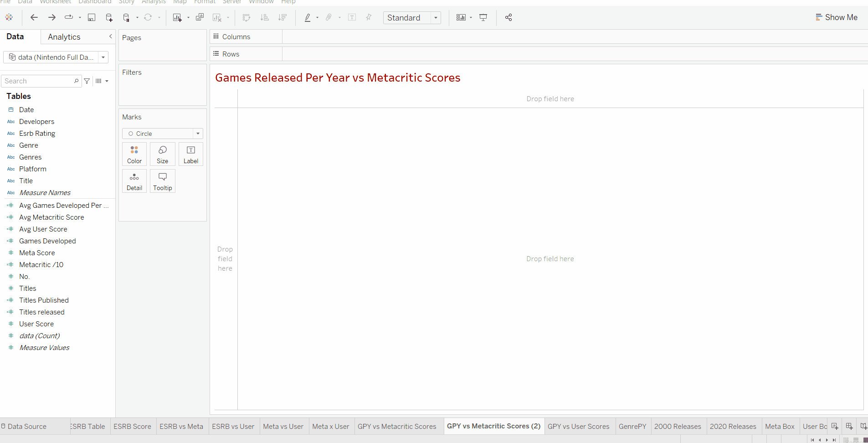Click the field Search box
The height and width of the screenshot is (443, 868).
click(x=38, y=81)
